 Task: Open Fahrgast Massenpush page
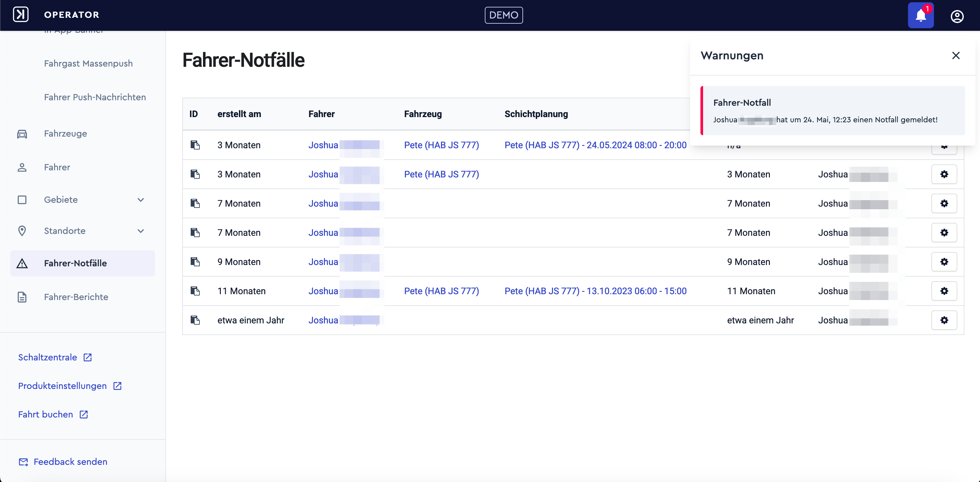tap(88, 64)
